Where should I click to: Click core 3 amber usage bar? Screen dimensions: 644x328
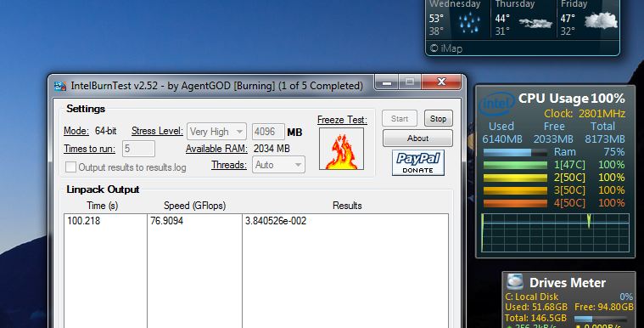coord(515,190)
